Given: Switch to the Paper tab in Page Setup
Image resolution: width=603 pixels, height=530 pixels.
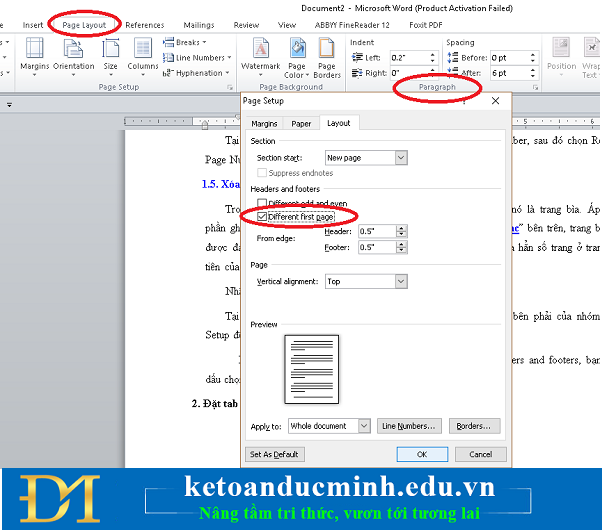Looking at the screenshot, I should tap(301, 123).
